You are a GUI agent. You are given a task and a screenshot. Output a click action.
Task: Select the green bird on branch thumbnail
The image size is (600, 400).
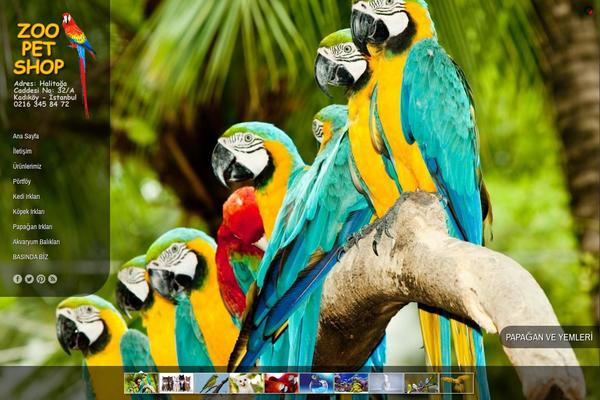click(x=211, y=383)
